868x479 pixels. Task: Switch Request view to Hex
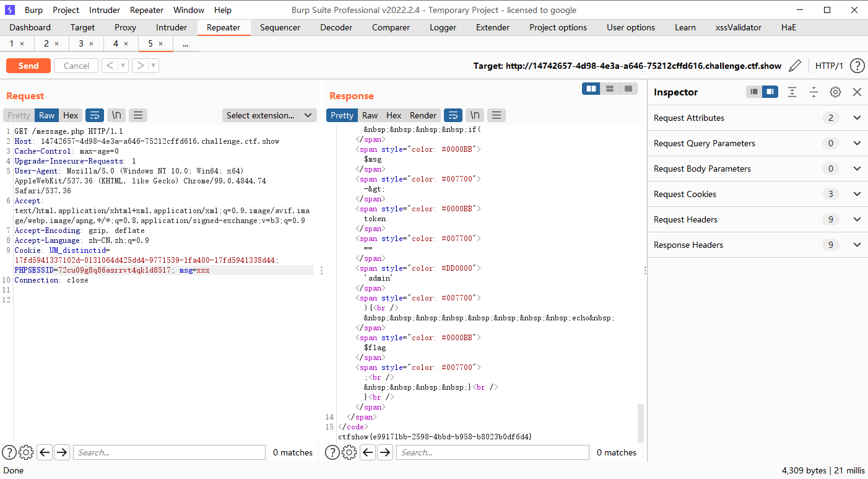click(71, 115)
